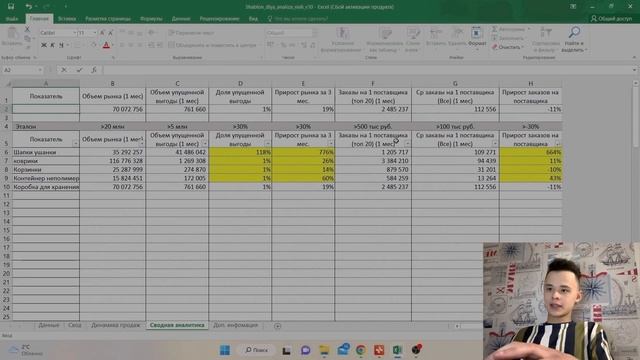Open Conditional formatting menu
The image size is (640, 360).
click(342, 40)
